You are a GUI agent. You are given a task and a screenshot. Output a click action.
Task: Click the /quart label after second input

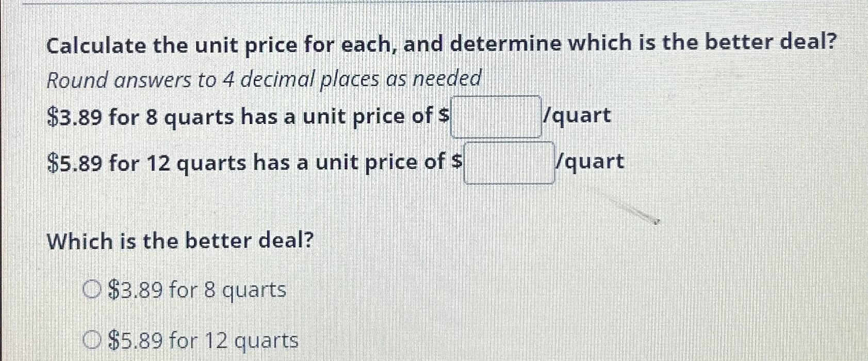(591, 162)
